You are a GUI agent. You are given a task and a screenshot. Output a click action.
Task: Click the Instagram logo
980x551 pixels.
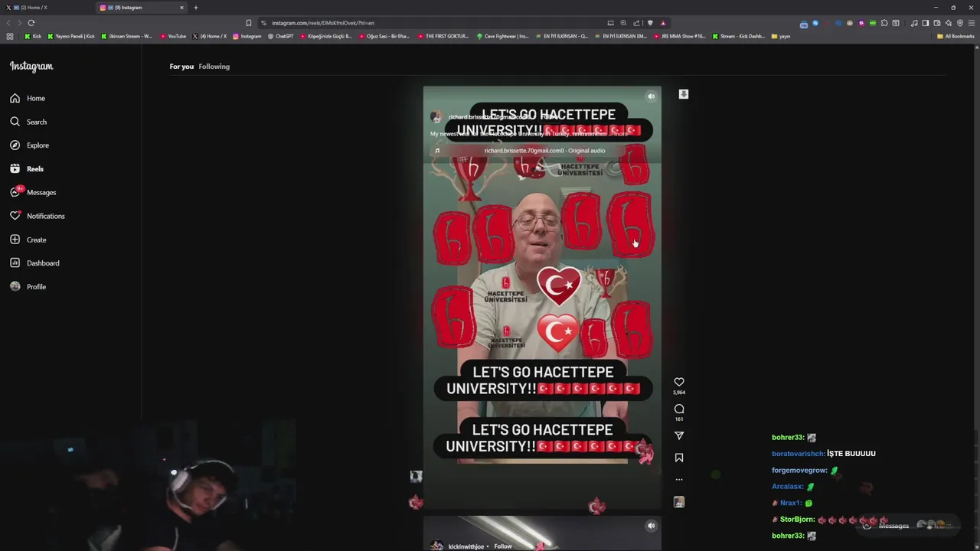(31, 67)
